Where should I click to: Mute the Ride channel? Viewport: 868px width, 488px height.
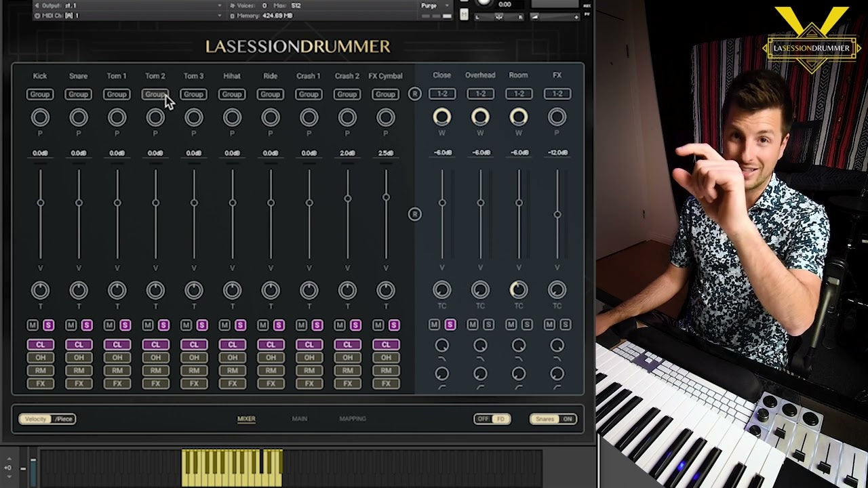coord(262,325)
